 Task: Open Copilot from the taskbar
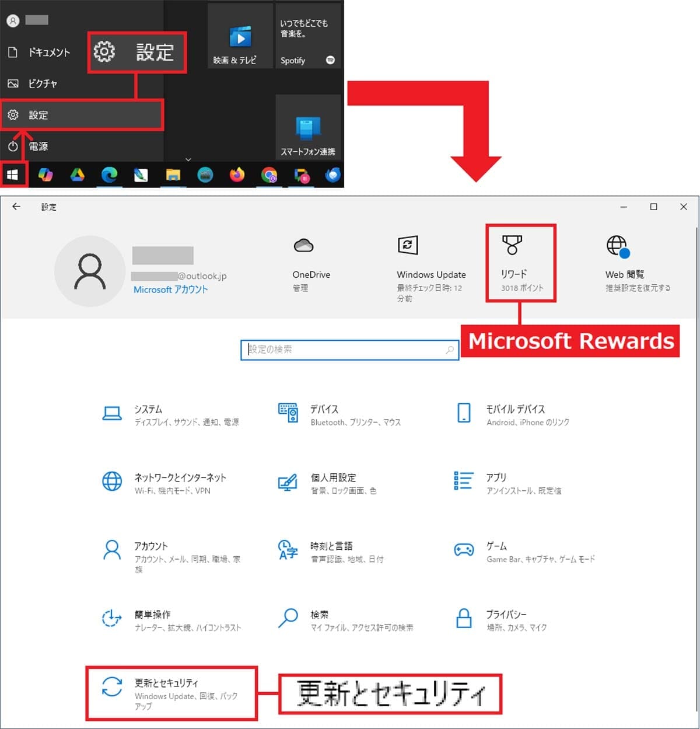click(x=45, y=174)
